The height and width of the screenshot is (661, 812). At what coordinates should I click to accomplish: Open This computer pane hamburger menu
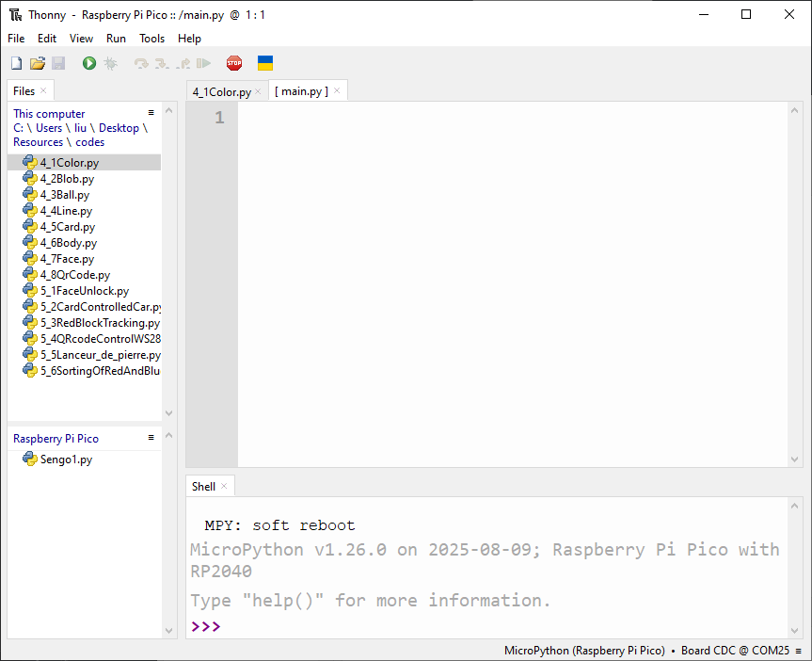point(151,112)
